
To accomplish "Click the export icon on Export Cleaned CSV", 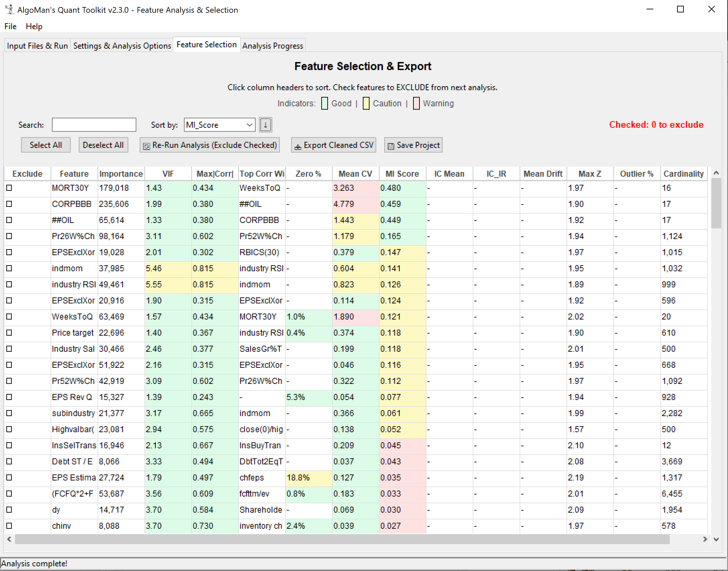I will [298, 145].
